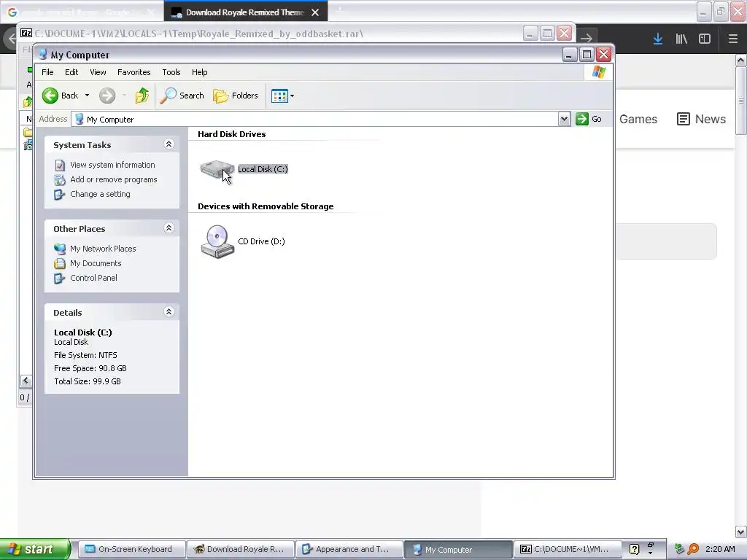Open the Edit menu
This screenshot has height=560, width=747.
click(71, 72)
